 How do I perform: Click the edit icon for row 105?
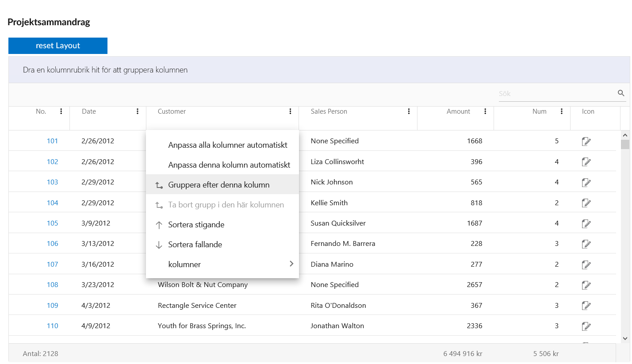click(586, 223)
